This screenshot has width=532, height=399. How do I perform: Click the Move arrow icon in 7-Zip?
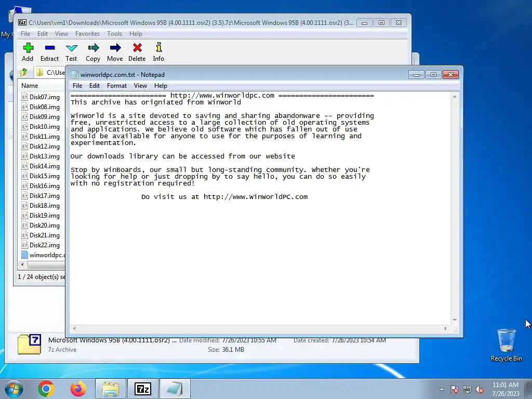[115, 48]
